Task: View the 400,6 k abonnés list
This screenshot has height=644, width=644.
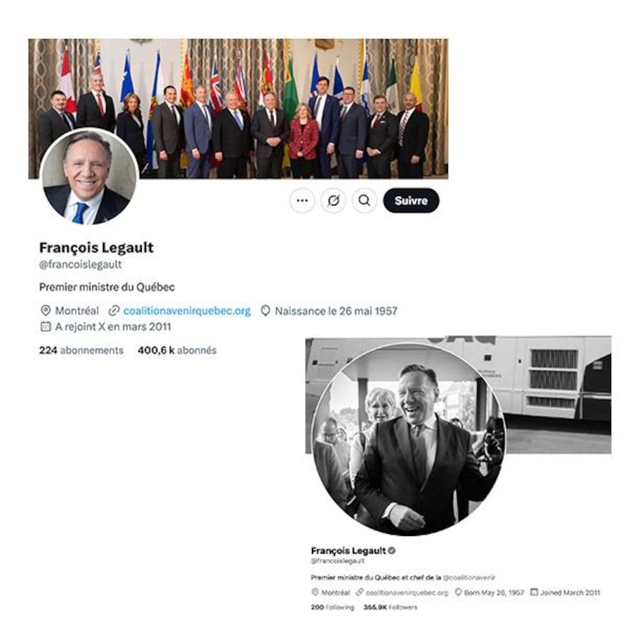Action: click(x=177, y=351)
